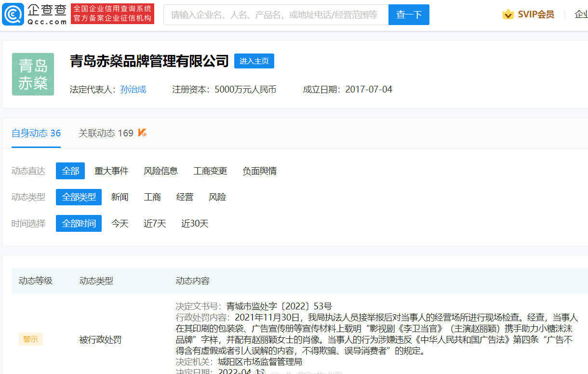Click the 动态内容 column header
The image size is (588, 374).
click(x=193, y=281)
